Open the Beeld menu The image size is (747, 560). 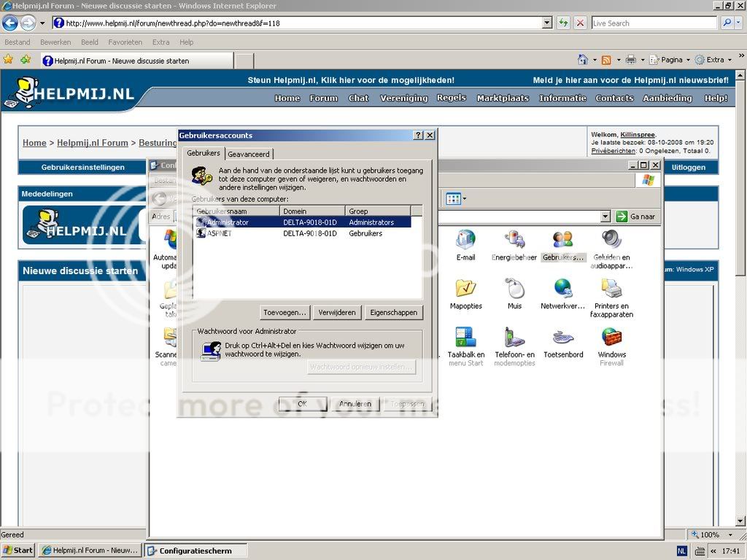(x=90, y=42)
